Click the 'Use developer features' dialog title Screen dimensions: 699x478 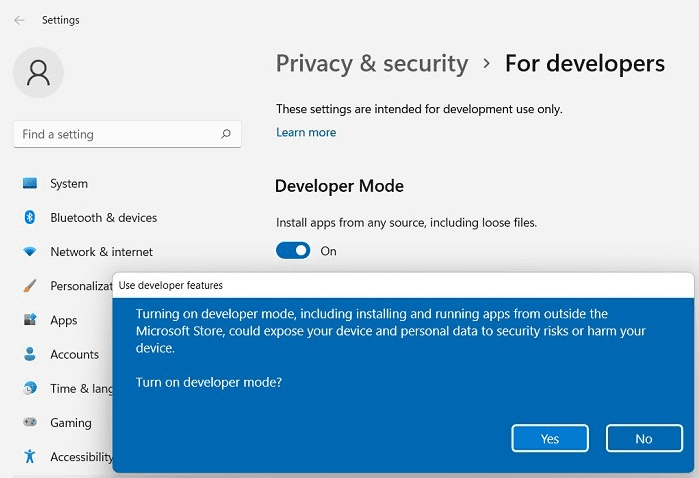tap(170, 285)
